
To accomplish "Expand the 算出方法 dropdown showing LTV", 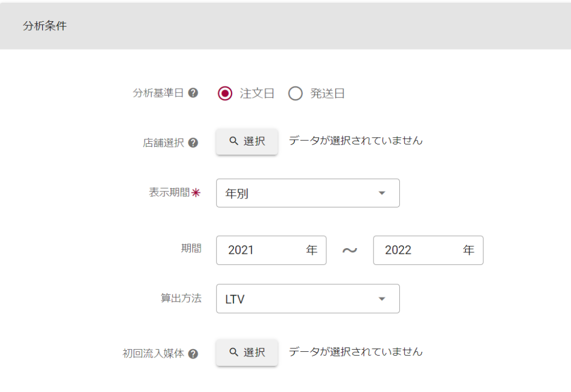I will [x=307, y=299].
